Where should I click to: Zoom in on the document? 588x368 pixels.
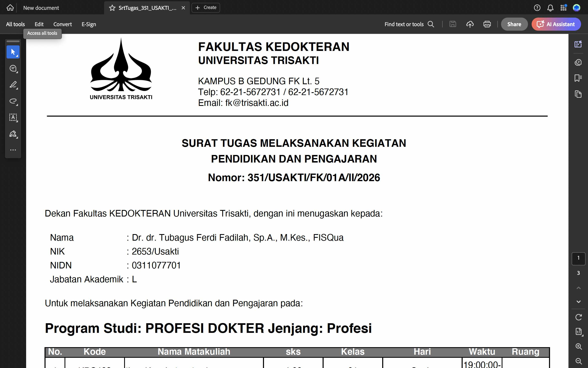(x=579, y=346)
